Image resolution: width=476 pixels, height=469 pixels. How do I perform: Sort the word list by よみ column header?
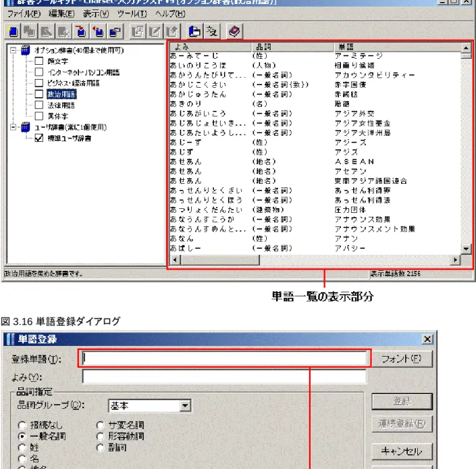pyautogui.click(x=211, y=47)
